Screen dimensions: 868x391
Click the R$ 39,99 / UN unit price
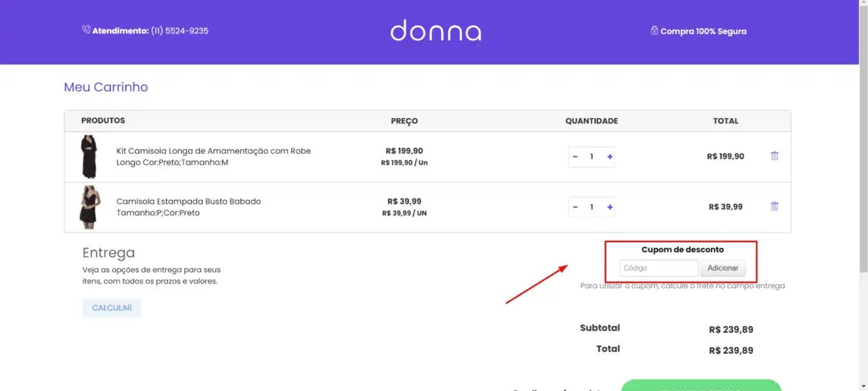[x=404, y=214]
